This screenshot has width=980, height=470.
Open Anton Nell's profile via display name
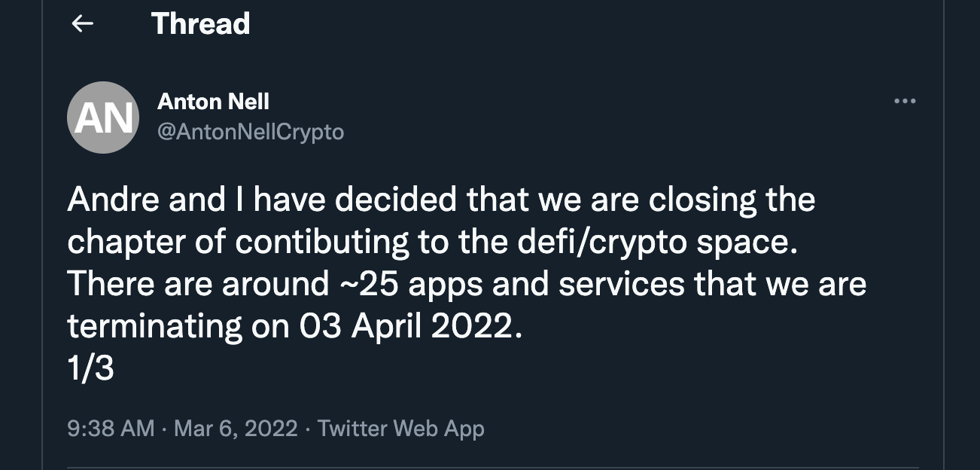coord(213,101)
